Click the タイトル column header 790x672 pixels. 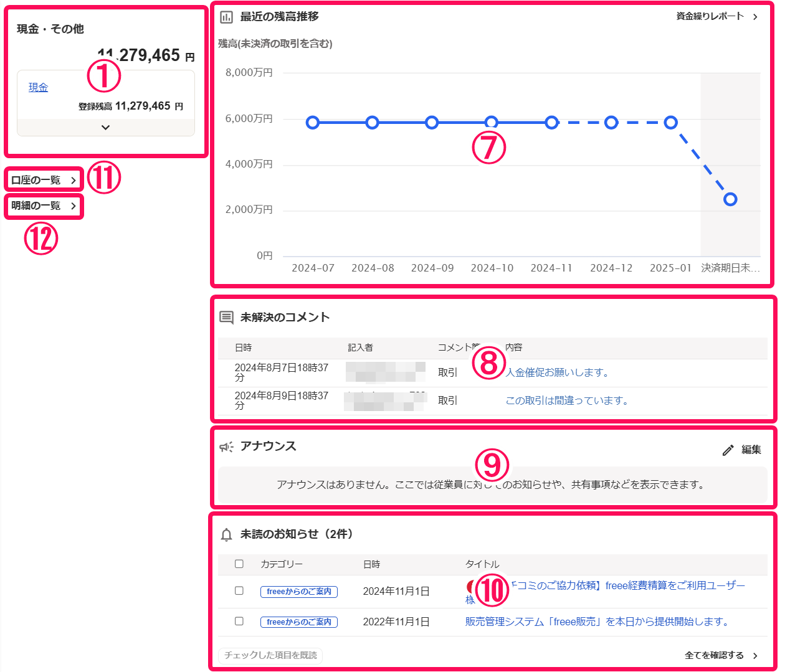pyautogui.click(x=482, y=564)
